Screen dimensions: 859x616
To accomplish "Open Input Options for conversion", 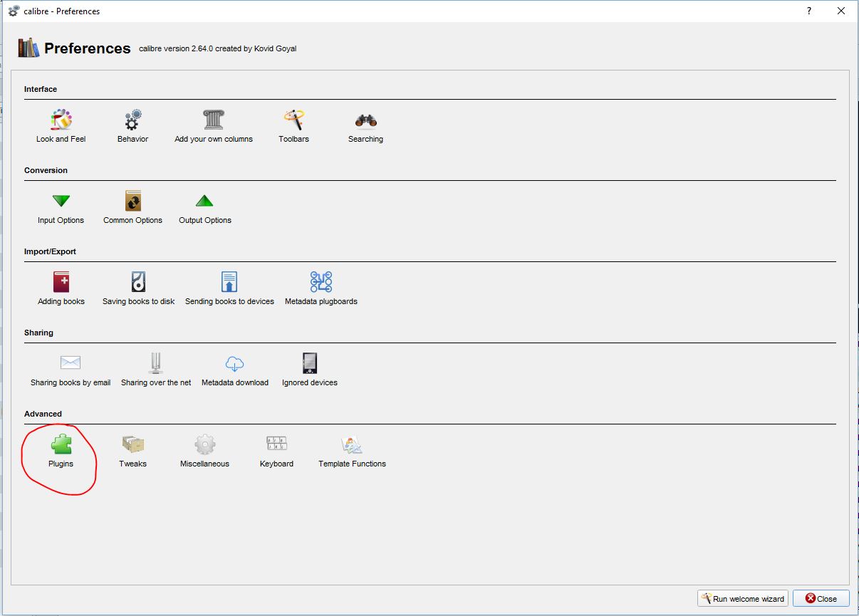I will pyautogui.click(x=61, y=208).
